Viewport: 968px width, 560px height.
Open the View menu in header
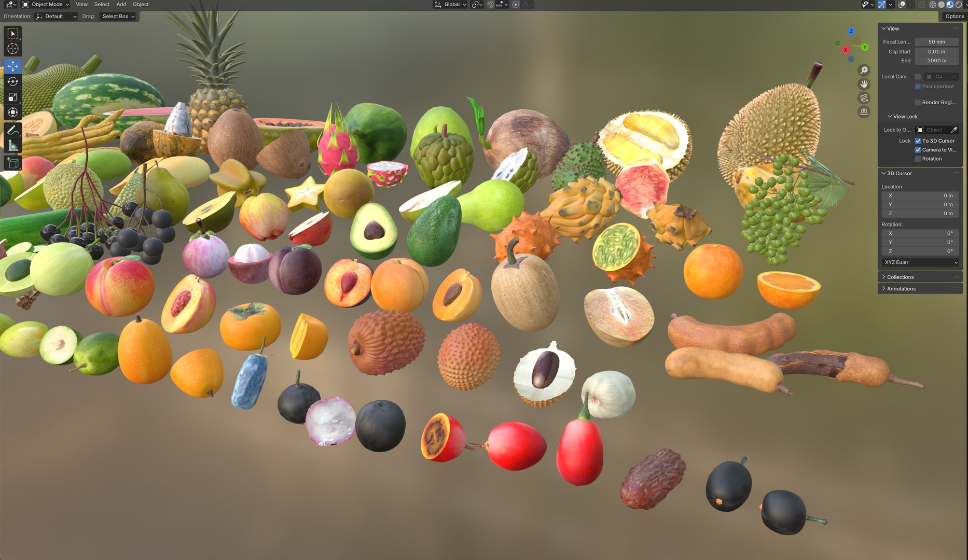click(81, 5)
